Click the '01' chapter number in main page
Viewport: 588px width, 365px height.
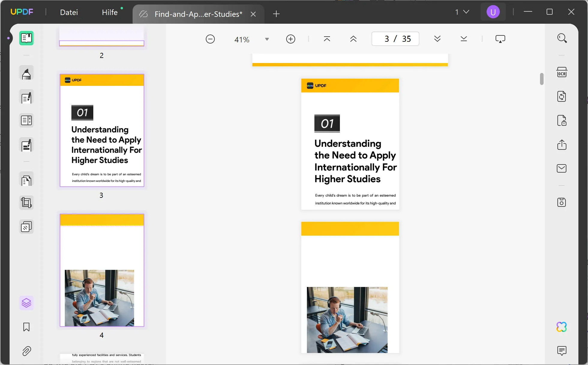(327, 123)
